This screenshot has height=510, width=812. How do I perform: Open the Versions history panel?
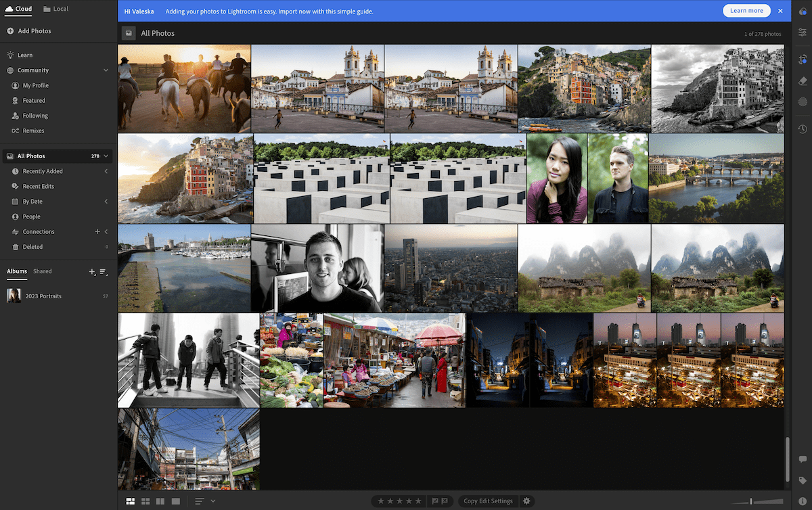click(x=803, y=129)
